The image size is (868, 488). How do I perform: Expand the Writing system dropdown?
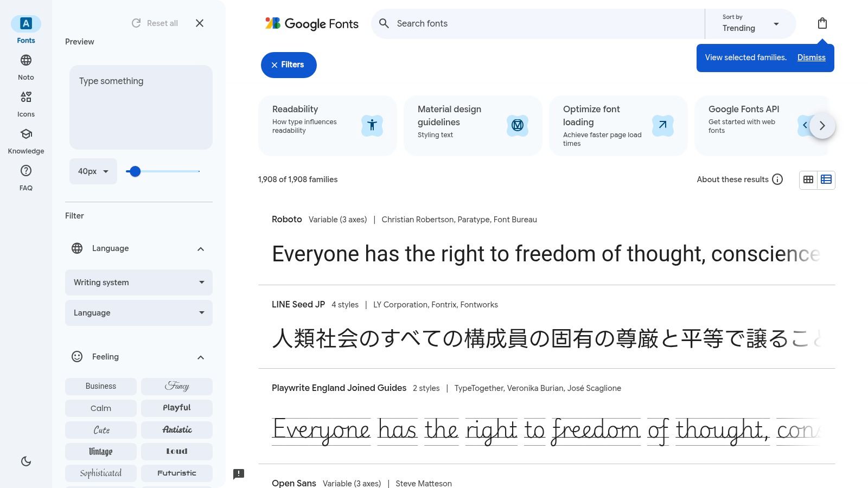pyautogui.click(x=138, y=282)
